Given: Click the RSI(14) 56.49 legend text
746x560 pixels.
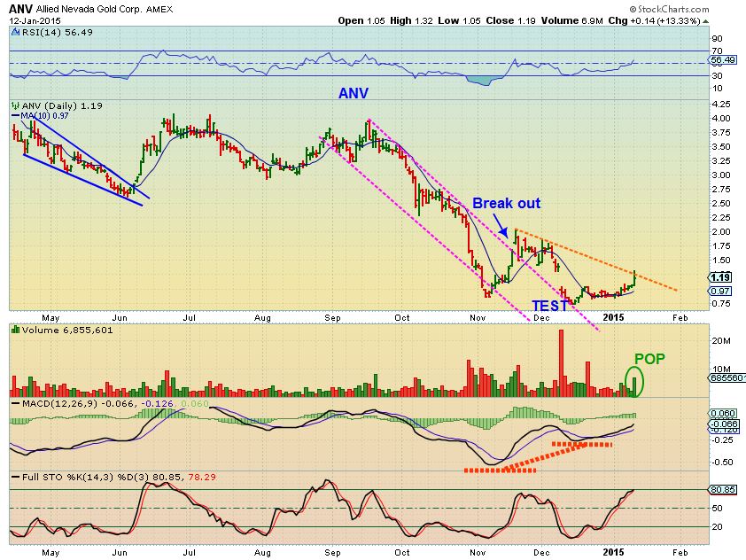Looking at the screenshot, I should pyautogui.click(x=57, y=33).
